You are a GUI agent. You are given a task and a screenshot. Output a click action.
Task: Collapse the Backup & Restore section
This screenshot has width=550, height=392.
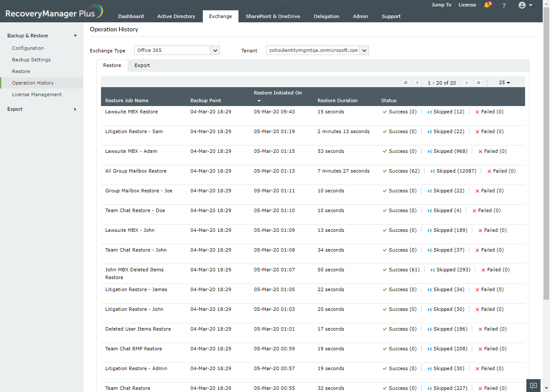click(42, 36)
